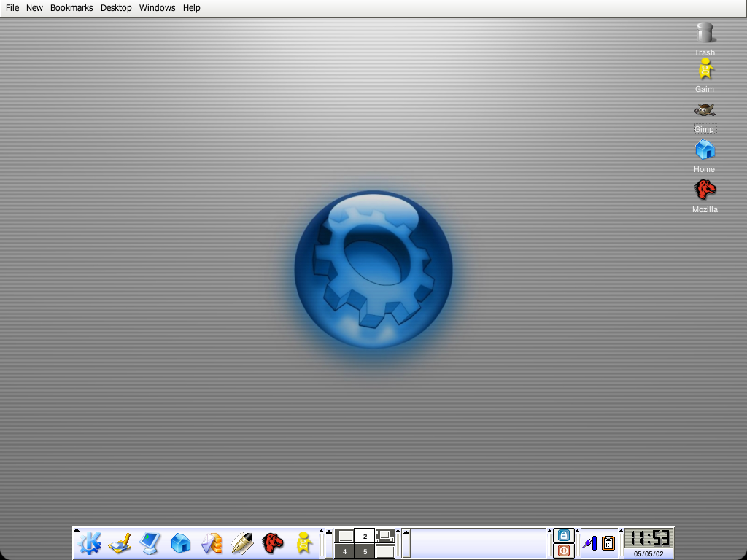Open the taskbar window list arrow button

click(x=406, y=543)
